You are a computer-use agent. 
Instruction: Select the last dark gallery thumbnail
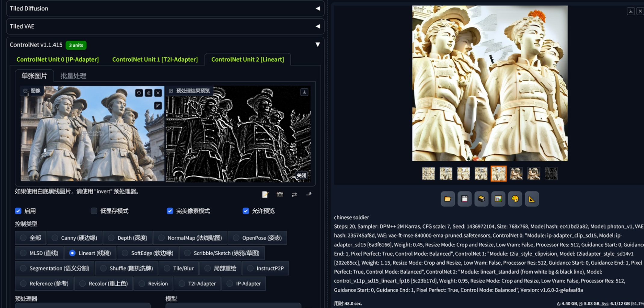point(551,174)
